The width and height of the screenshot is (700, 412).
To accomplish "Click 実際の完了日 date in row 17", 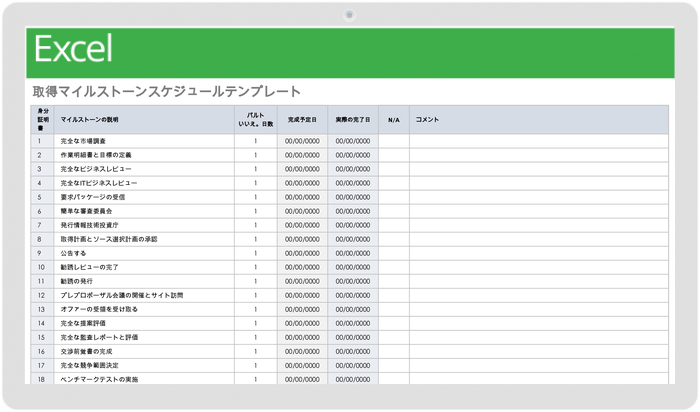I will pos(353,365).
